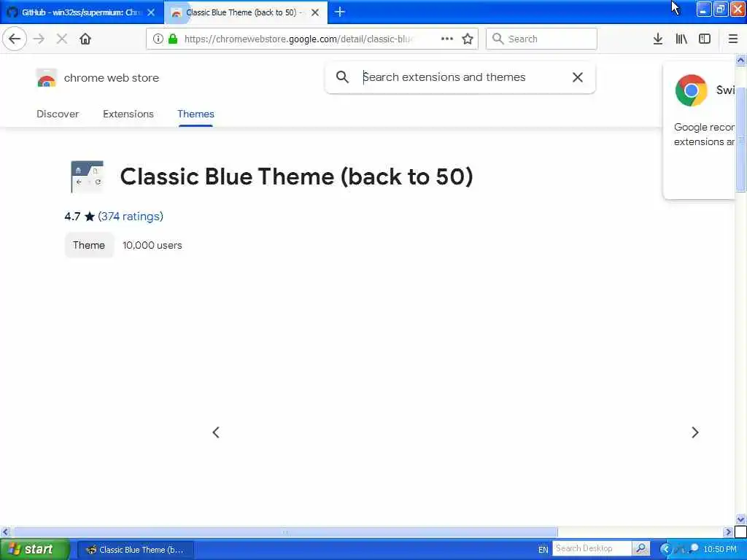Show next screenshot with right chevron

click(694, 432)
